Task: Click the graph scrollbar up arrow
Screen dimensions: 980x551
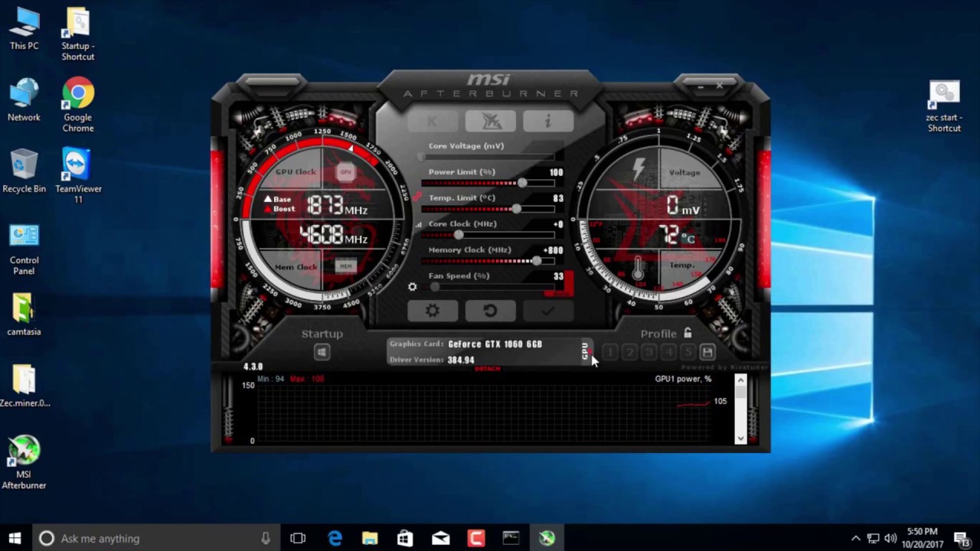Action: coord(740,380)
